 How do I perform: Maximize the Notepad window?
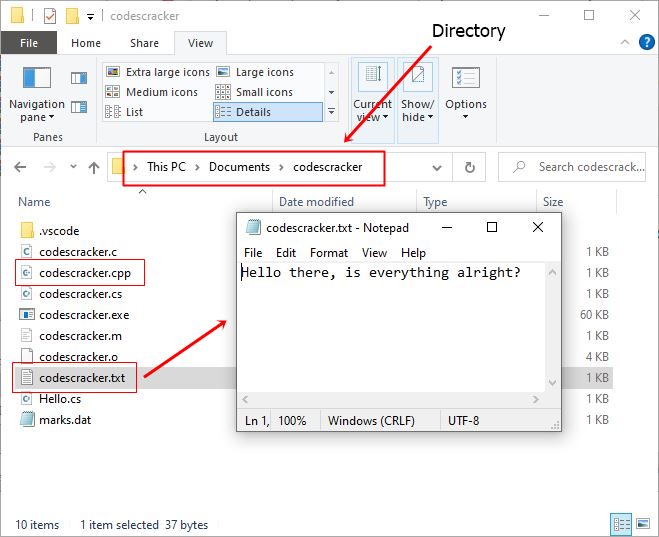[x=492, y=227]
